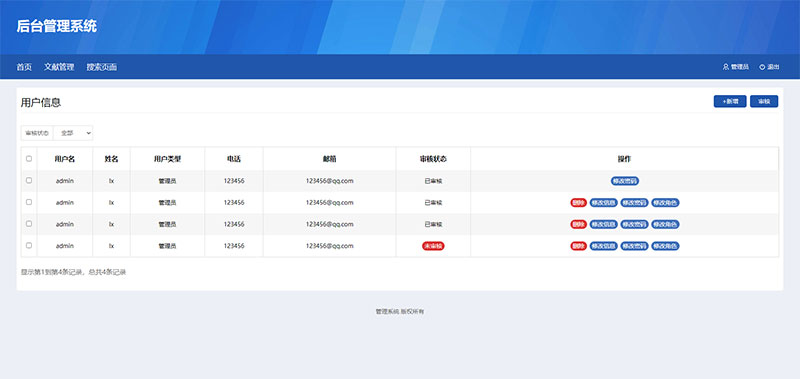Click the 操作 column header
The height and width of the screenshot is (379, 800).
click(624, 159)
